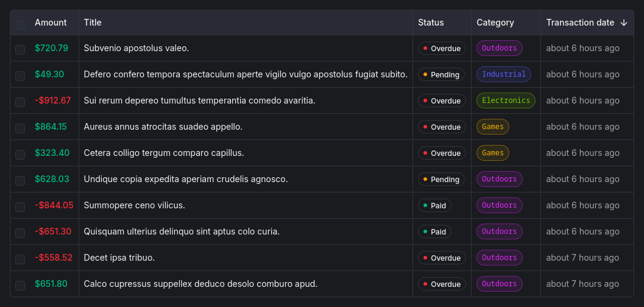Click the Games tag on the $864.15 row
Image resolution: width=644 pixels, height=307 pixels.
point(492,127)
